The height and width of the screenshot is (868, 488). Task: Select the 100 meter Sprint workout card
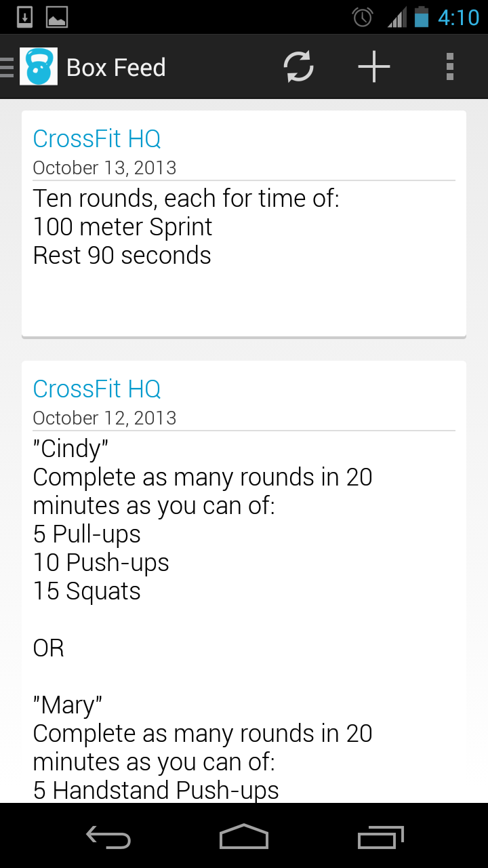tap(244, 224)
